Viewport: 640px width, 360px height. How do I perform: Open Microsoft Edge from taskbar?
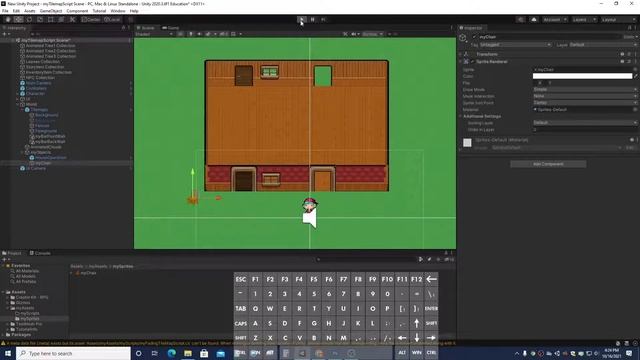click(171, 353)
